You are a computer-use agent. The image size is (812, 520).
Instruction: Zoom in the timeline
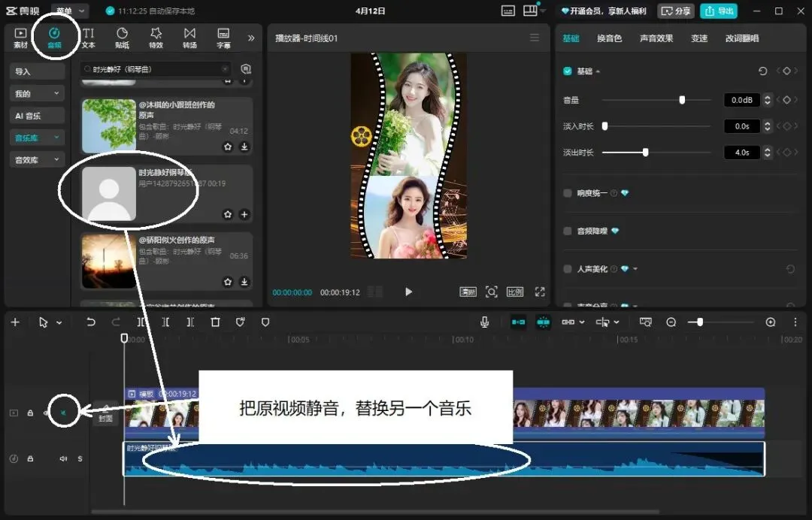771,322
